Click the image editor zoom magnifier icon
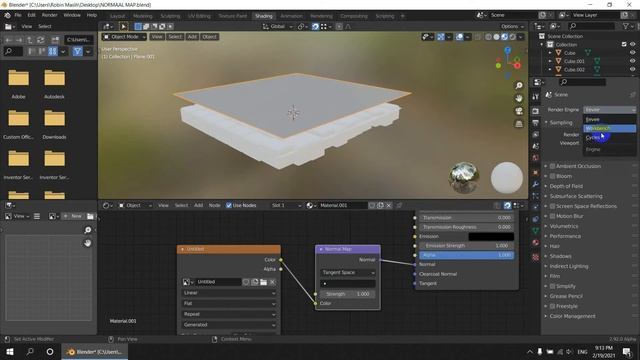The width and height of the screenshot is (640, 360). click(87, 230)
